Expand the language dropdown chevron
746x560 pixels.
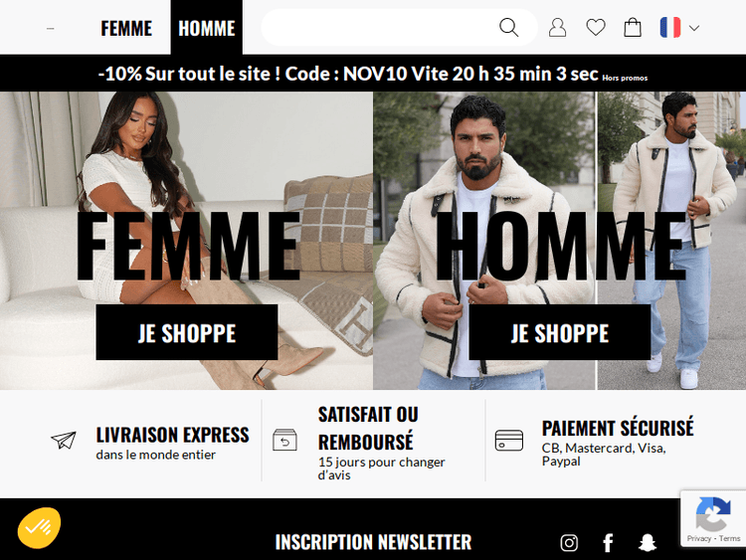[694, 28]
